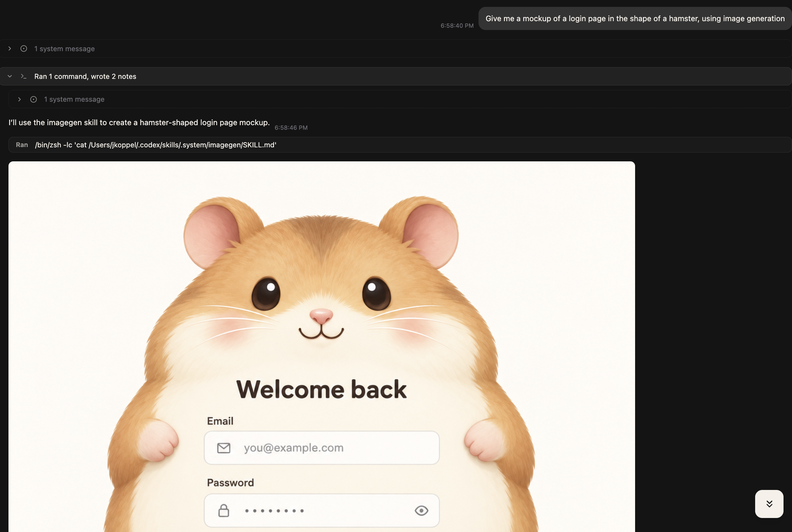Click the Password label in mockup
The image size is (792, 532).
pos(231,483)
